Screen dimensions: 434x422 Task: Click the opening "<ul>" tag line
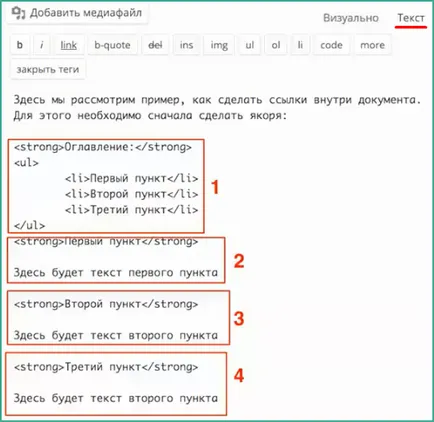point(26,163)
